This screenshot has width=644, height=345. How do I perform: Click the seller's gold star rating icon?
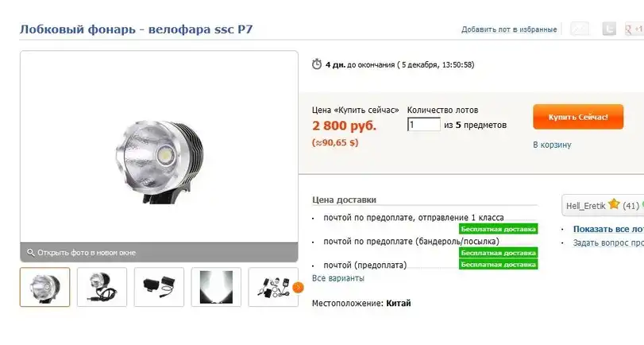(x=614, y=204)
